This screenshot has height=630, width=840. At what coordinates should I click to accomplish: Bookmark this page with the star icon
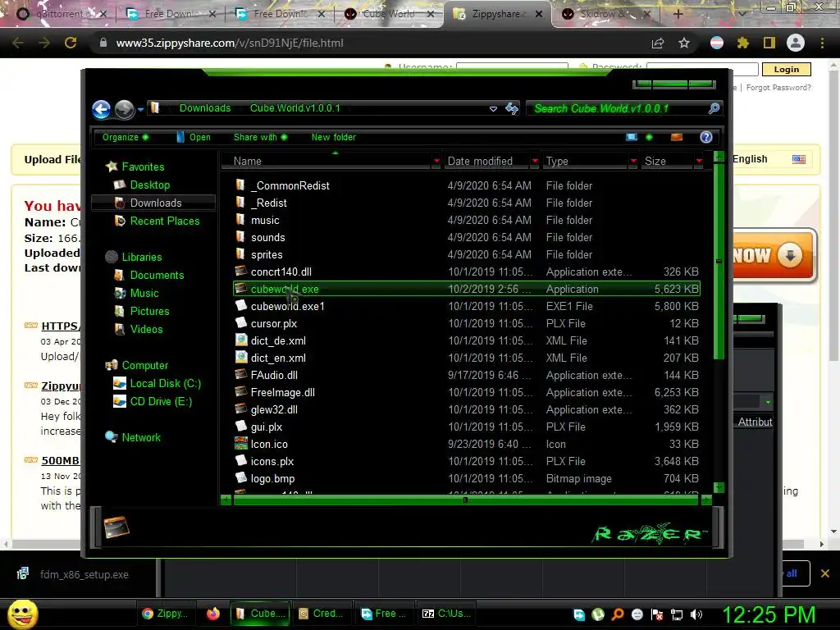click(684, 43)
